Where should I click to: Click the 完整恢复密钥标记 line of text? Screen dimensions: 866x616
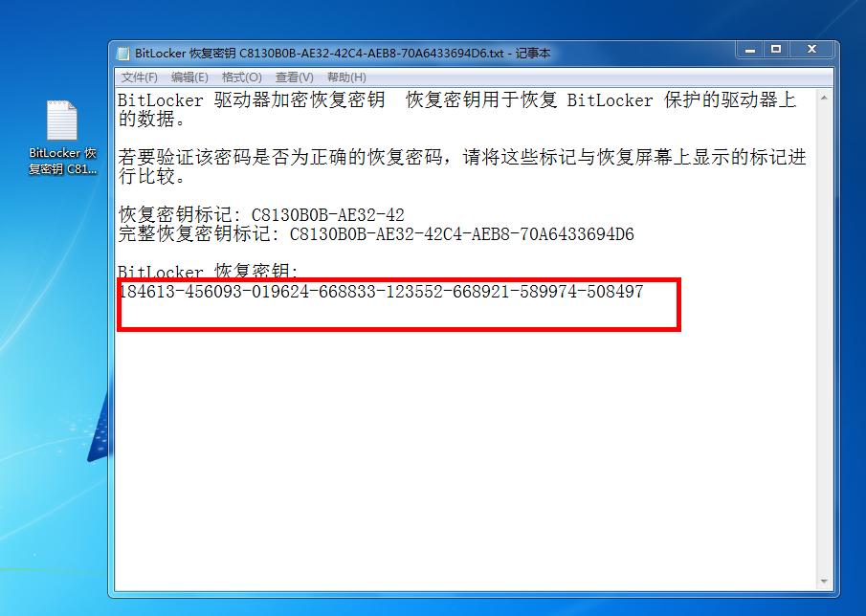(376, 234)
